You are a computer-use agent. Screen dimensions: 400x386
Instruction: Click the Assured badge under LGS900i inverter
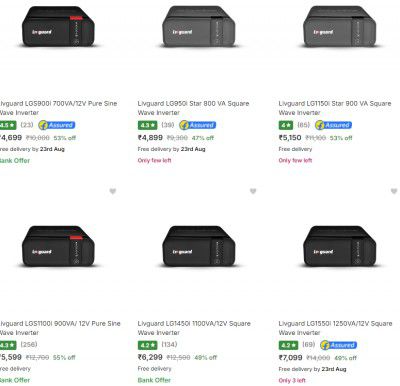click(x=57, y=125)
